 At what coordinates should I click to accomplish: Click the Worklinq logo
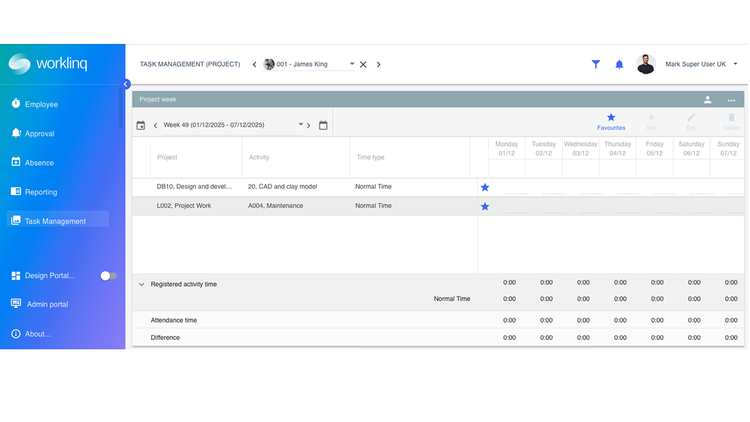(x=48, y=64)
